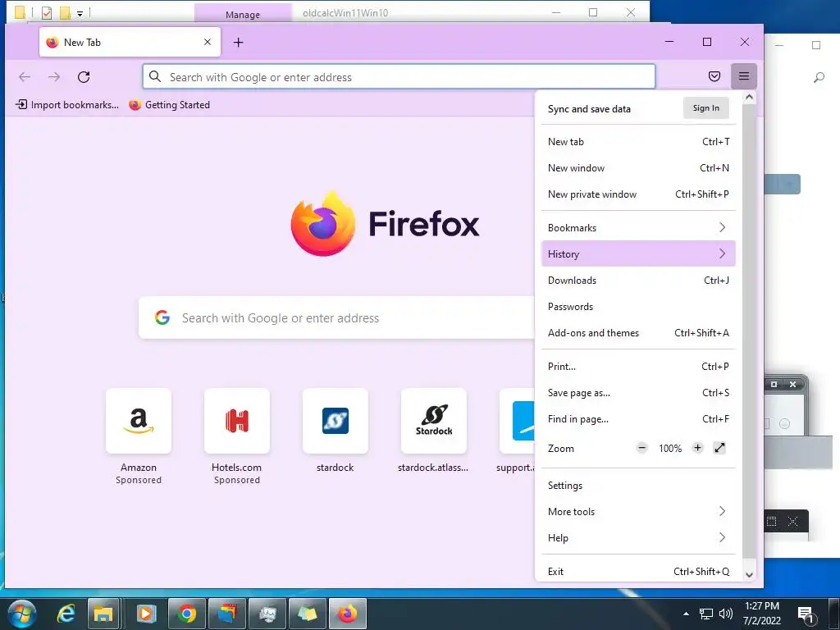Click the homepage Google search box
Viewport: 840px width, 630px height.
click(x=336, y=317)
